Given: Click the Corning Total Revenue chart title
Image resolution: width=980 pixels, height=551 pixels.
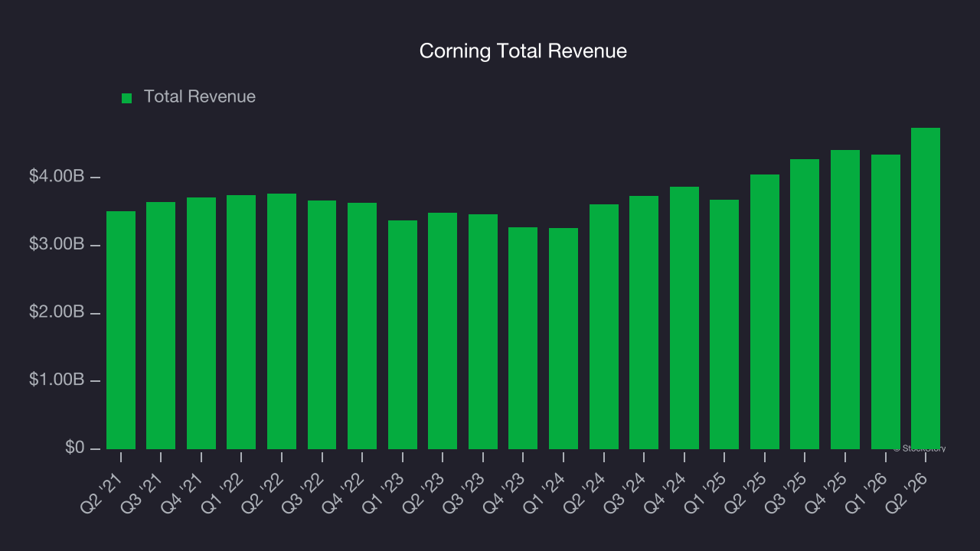Looking at the screenshot, I should [523, 51].
